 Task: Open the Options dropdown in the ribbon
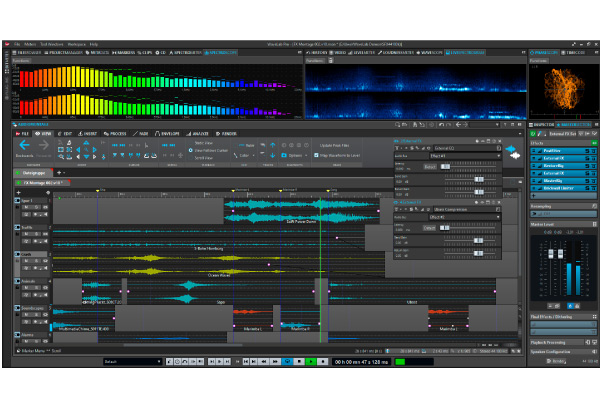coord(295,155)
